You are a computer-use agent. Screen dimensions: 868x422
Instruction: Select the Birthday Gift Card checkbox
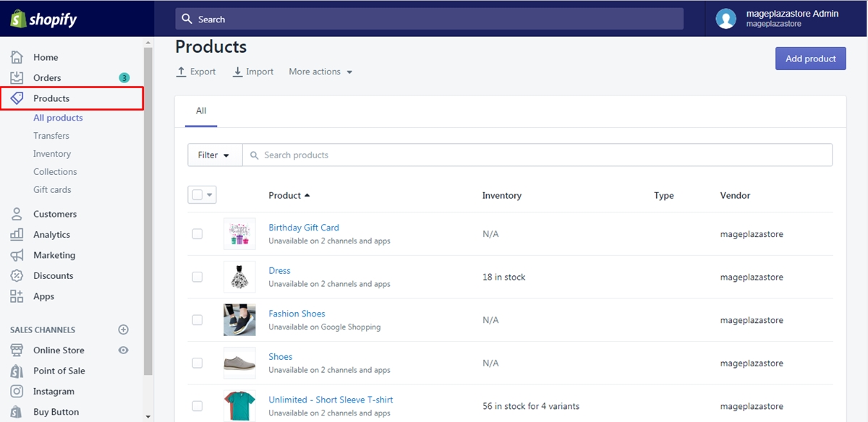[197, 234]
